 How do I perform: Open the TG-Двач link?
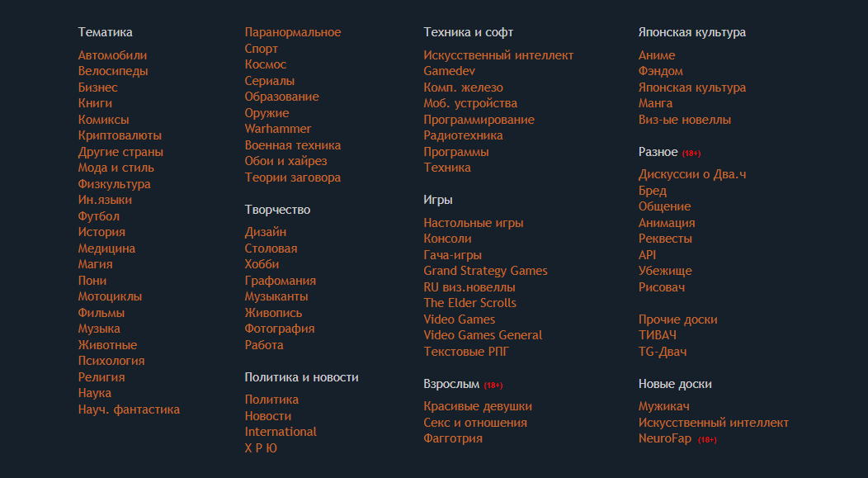pyautogui.click(x=663, y=352)
